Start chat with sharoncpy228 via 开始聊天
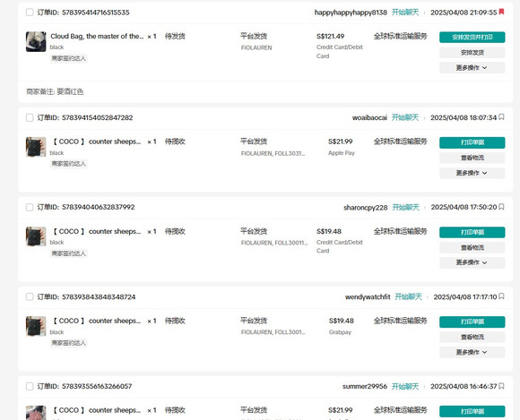 click(x=405, y=208)
